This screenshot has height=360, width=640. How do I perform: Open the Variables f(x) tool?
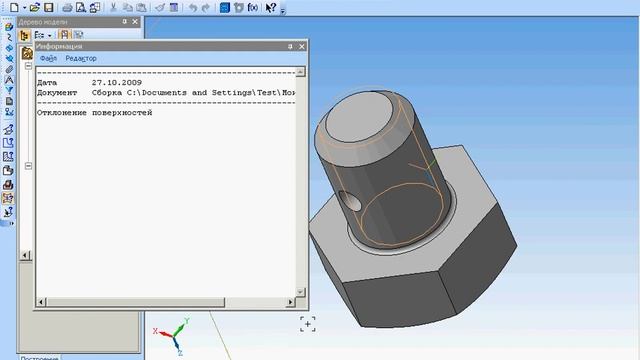point(253,7)
